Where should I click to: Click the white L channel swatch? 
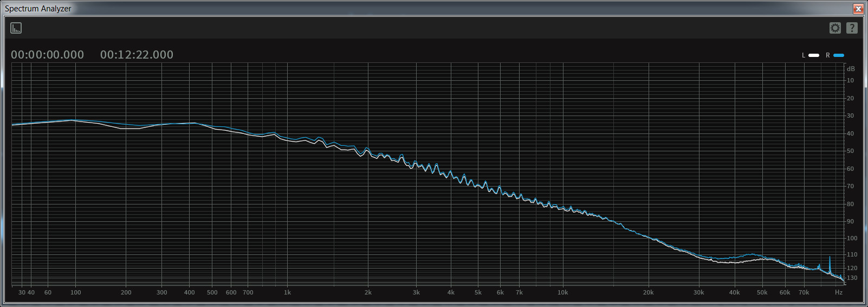pos(814,55)
